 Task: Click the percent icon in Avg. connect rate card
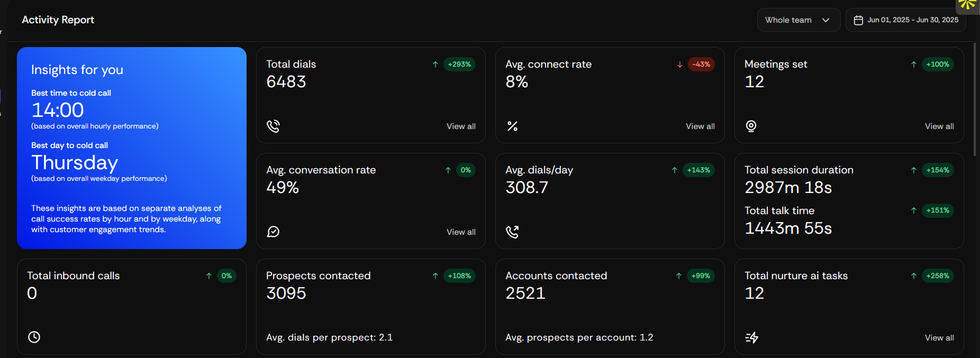tap(512, 126)
